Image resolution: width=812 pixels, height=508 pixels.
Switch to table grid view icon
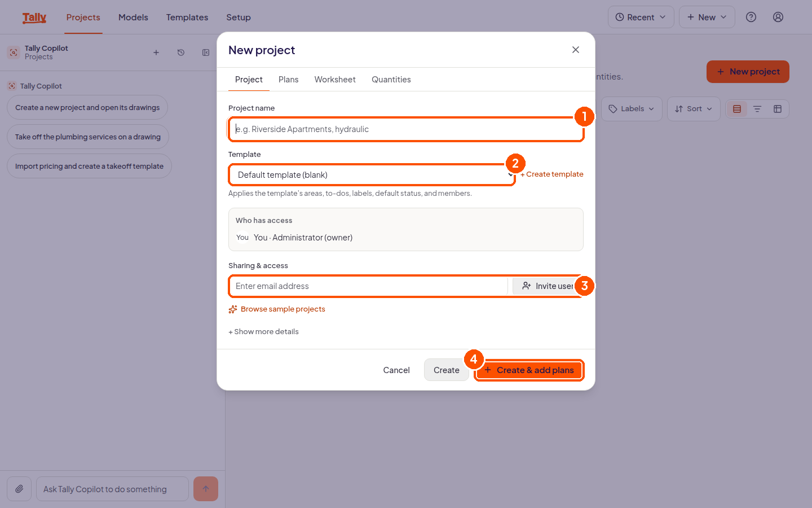[x=778, y=109]
